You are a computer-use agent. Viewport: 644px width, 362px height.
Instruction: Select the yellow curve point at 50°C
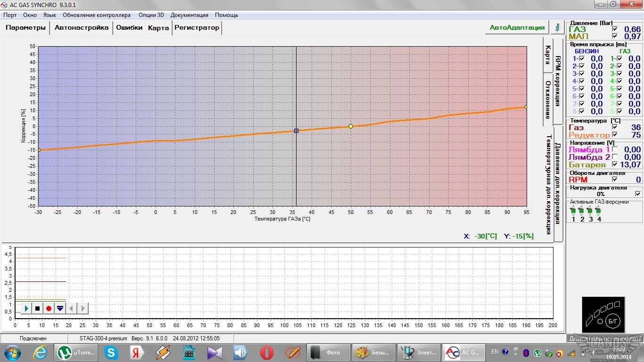(351, 126)
